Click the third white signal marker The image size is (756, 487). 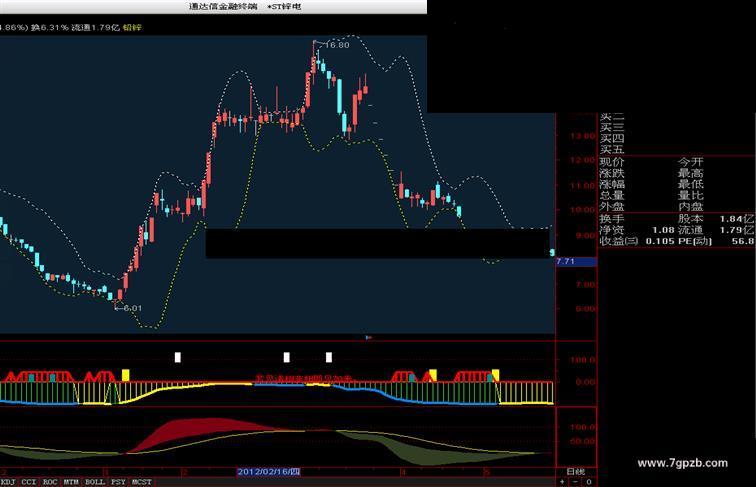click(329, 357)
